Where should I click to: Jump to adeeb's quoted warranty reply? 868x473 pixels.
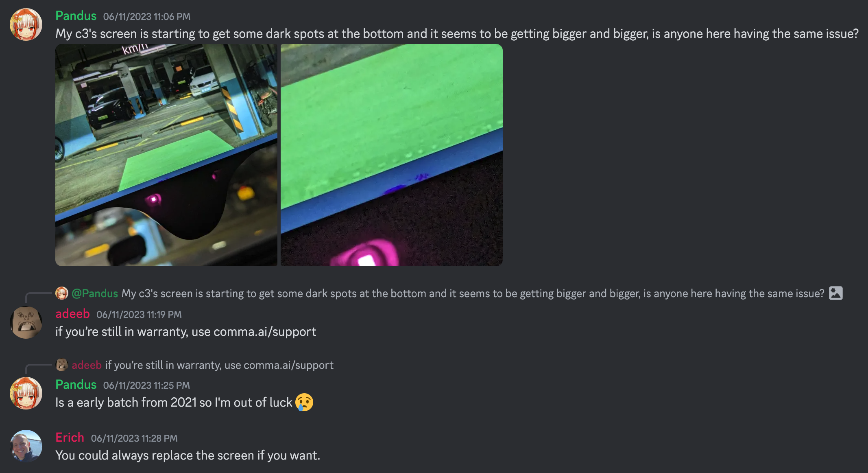[x=219, y=365]
